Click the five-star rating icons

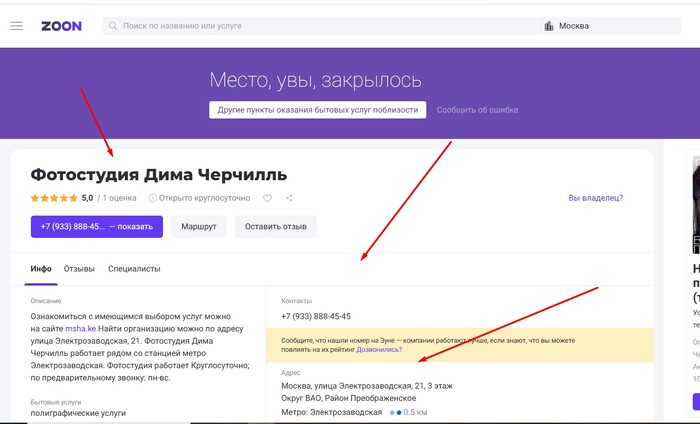pos(54,198)
